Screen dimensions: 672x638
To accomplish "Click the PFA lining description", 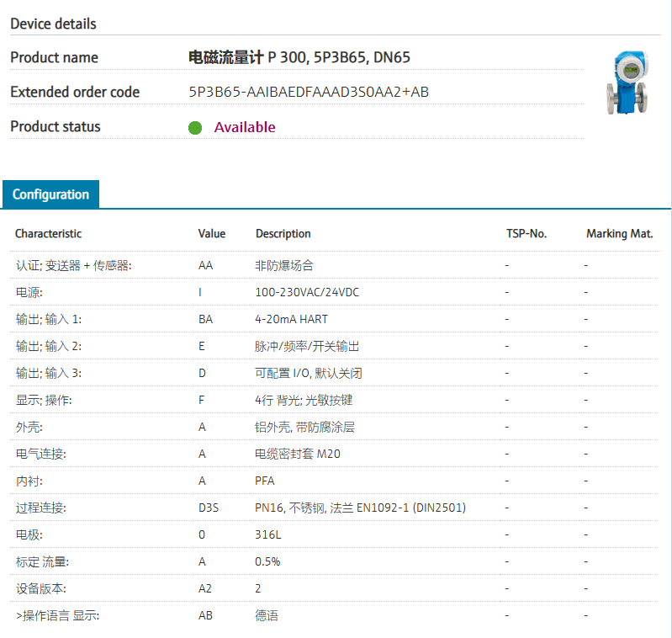I will [x=265, y=481].
